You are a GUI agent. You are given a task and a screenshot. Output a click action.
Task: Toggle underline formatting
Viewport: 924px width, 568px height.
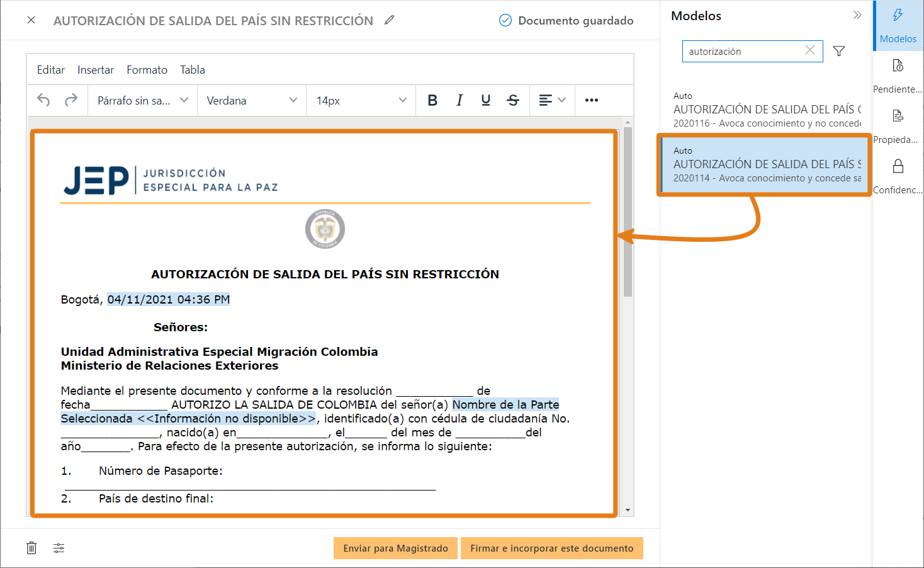coord(486,100)
